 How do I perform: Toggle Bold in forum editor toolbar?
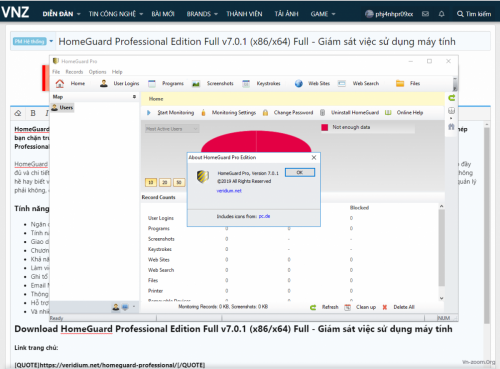tap(33, 113)
